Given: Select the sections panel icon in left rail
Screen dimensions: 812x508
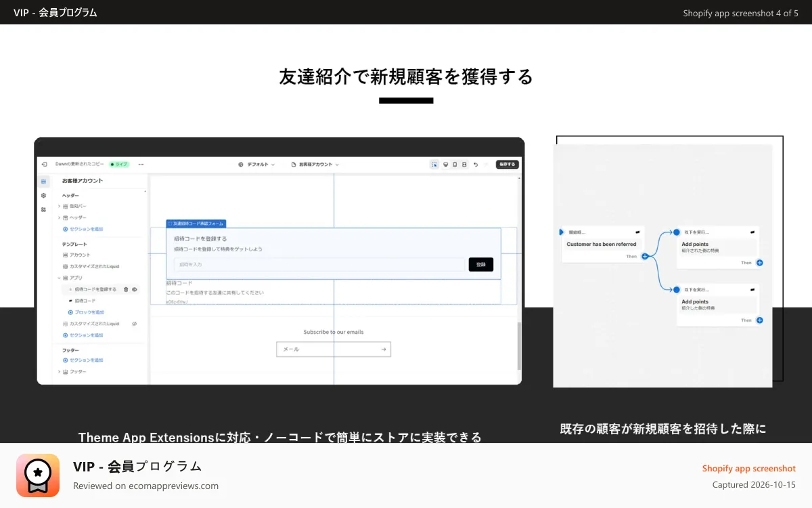Looking at the screenshot, I should tap(43, 182).
